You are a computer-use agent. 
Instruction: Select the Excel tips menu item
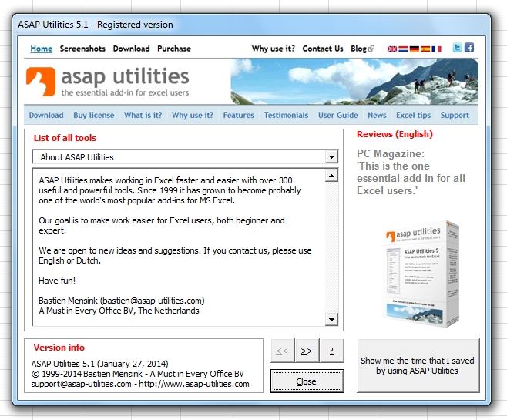coord(413,115)
